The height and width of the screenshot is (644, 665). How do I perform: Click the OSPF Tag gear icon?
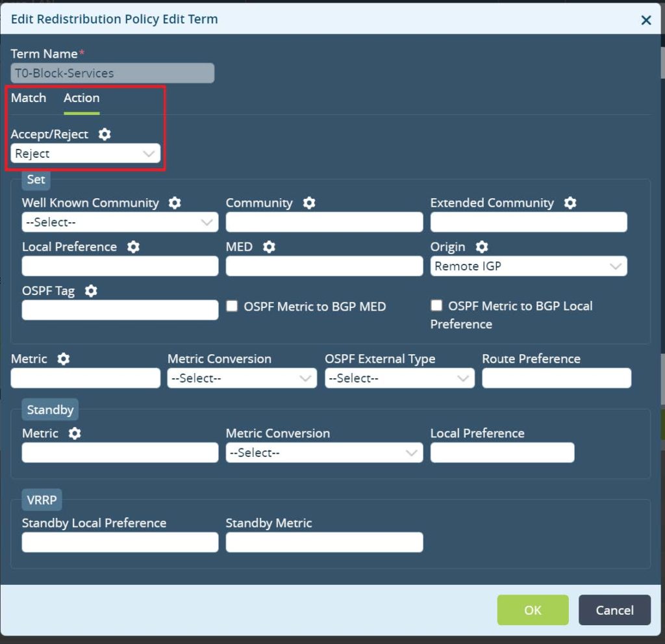[91, 290]
